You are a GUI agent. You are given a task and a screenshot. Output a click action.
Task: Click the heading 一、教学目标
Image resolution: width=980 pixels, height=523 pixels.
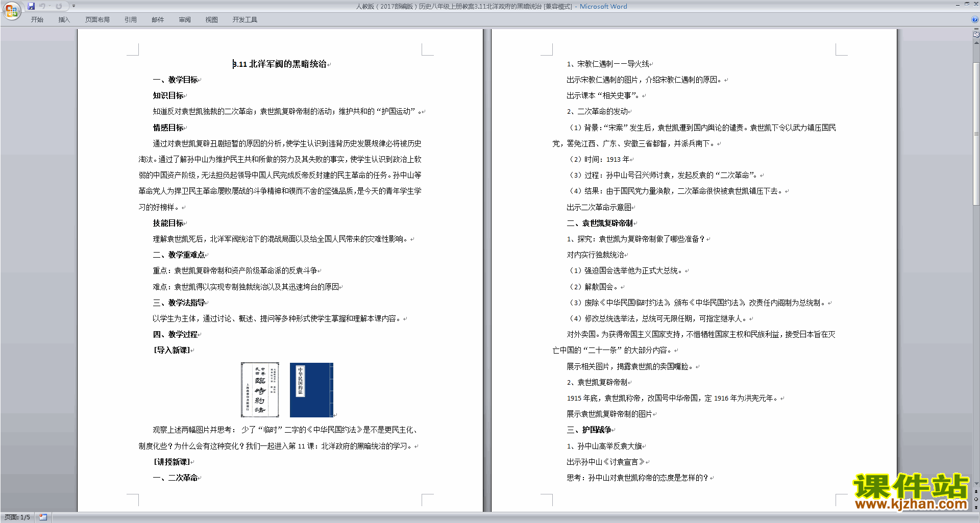pos(175,80)
